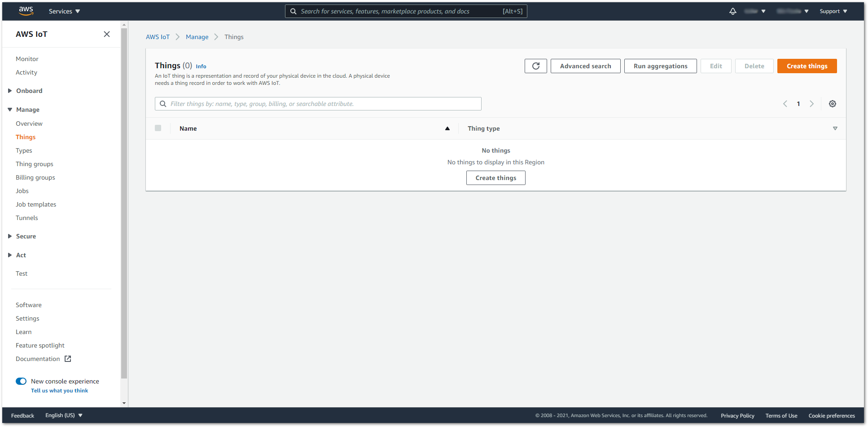Close the AWS IoT sidebar panel
Image resolution: width=868 pixels, height=427 pixels.
tap(107, 34)
